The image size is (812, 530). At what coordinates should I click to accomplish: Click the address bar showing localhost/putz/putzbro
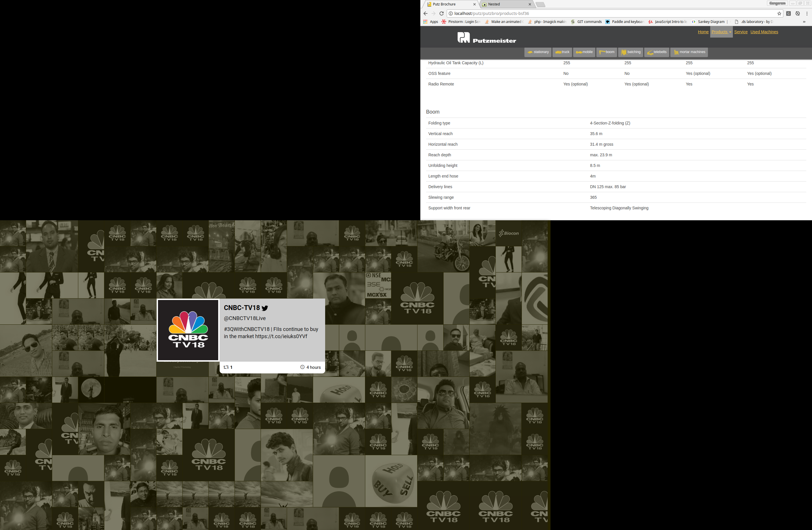click(x=614, y=14)
